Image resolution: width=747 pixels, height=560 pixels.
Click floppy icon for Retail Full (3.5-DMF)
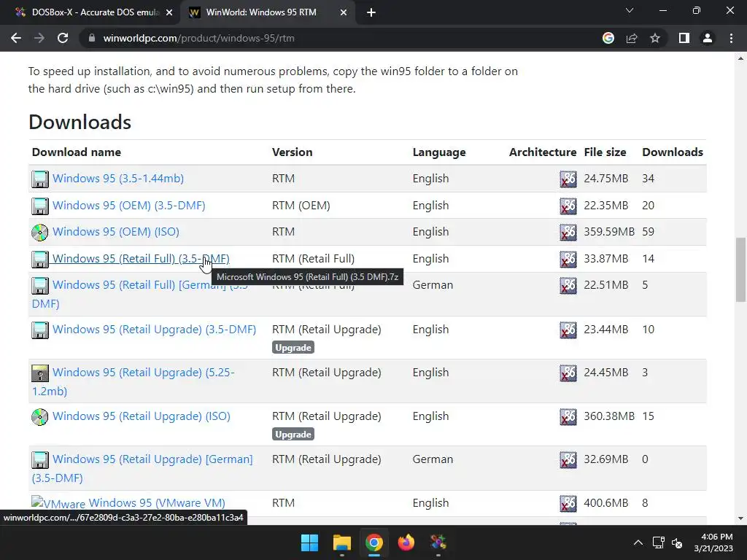pyautogui.click(x=40, y=259)
